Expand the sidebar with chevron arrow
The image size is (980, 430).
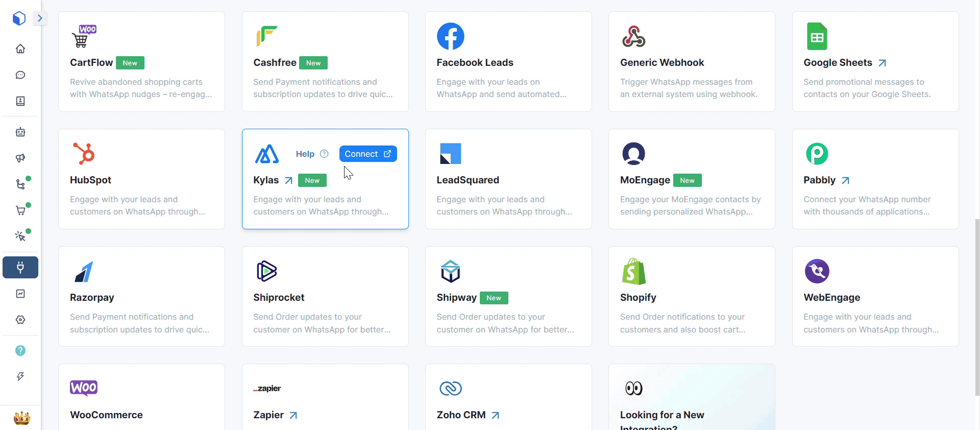[40, 18]
